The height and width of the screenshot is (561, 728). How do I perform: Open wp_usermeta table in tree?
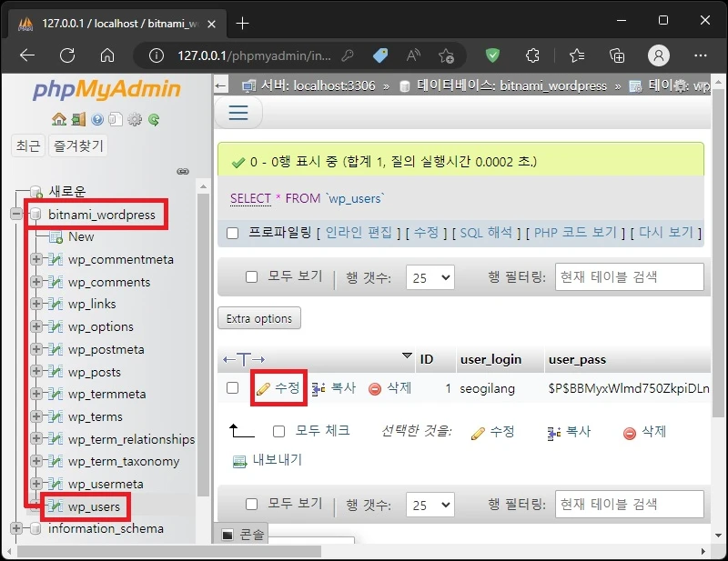[106, 484]
